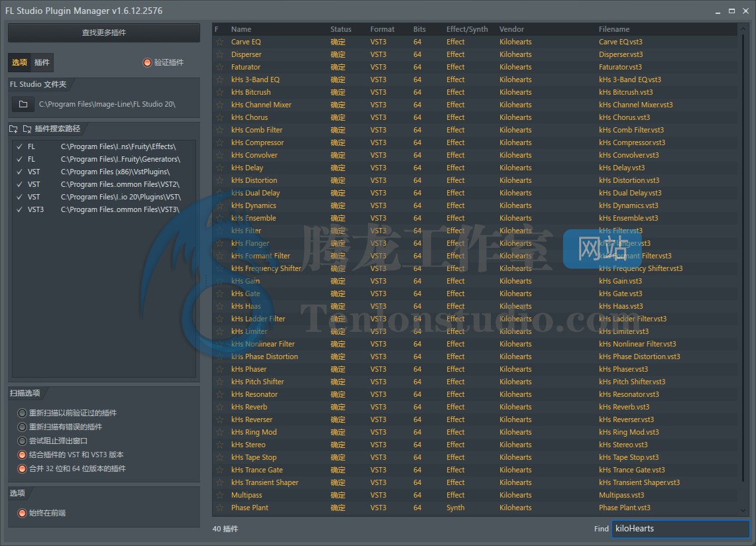The width and height of the screenshot is (756, 546).
Task: Star the Multipass plugin
Action: pyautogui.click(x=220, y=496)
